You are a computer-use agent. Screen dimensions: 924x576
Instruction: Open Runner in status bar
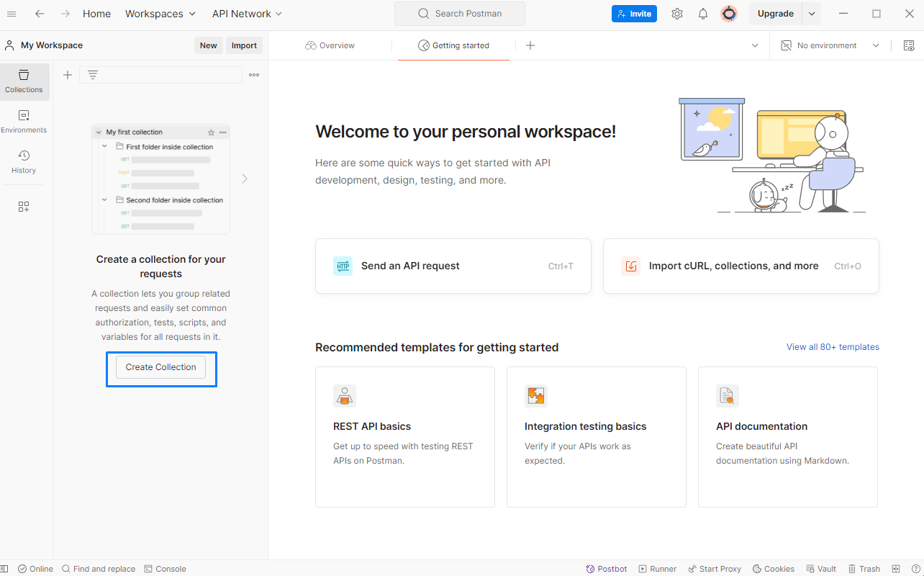[x=657, y=569]
